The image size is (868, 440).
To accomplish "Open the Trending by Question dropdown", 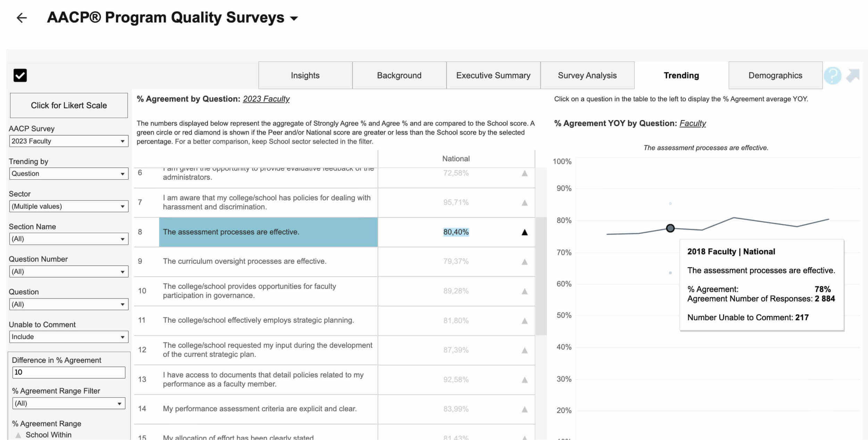I will click(x=68, y=174).
